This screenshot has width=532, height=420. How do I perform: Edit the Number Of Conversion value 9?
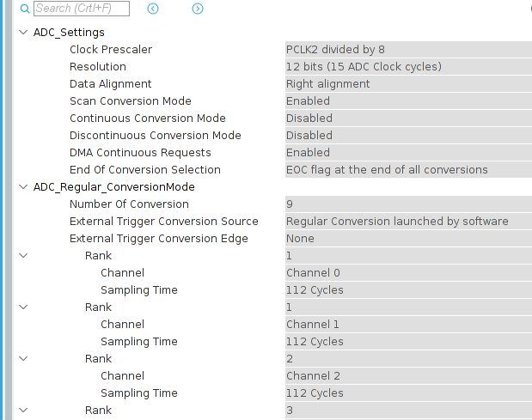408,204
